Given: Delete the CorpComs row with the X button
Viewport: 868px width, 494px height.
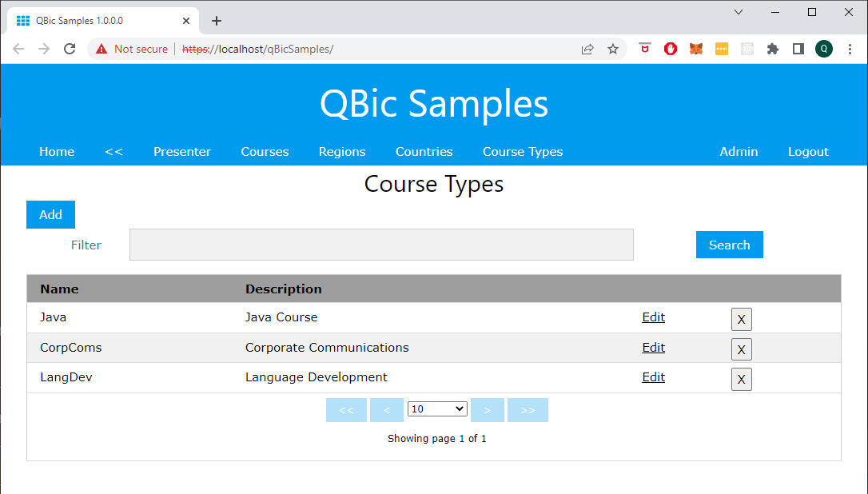Looking at the screenshot, I should coord(741,349).
